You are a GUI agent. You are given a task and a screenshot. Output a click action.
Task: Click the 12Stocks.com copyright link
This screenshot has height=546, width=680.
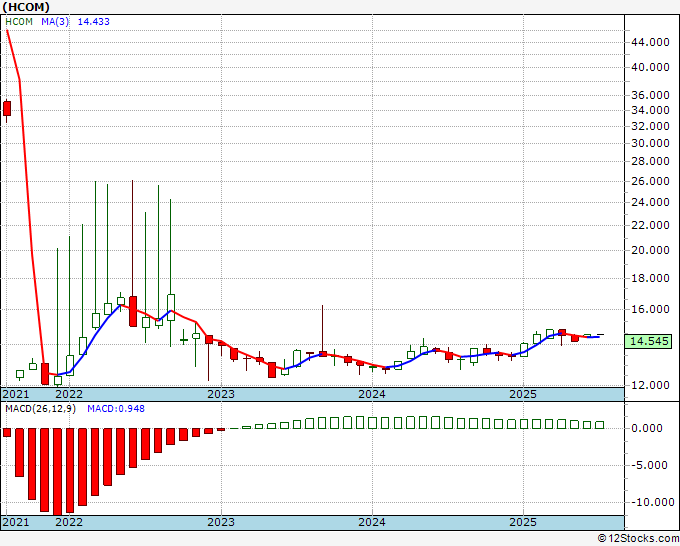coord(638,538)
